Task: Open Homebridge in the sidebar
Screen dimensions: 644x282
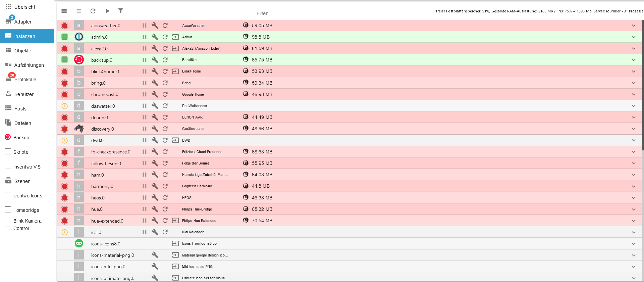Action: [x=27, y=210]
